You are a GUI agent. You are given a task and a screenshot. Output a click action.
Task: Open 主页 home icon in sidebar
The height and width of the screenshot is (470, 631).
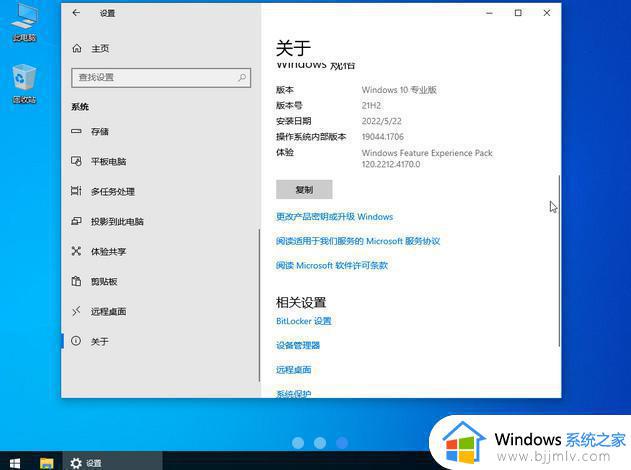point(77,48)
